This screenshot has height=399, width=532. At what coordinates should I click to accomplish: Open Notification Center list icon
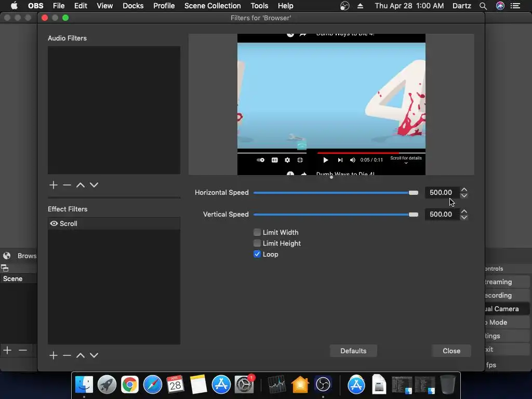pos(515,6)
